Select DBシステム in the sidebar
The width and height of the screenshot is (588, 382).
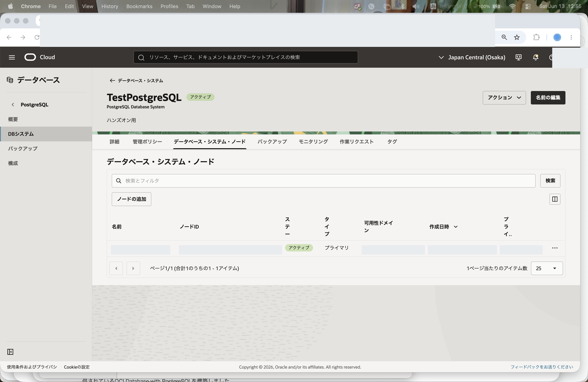tap(46, 134)
